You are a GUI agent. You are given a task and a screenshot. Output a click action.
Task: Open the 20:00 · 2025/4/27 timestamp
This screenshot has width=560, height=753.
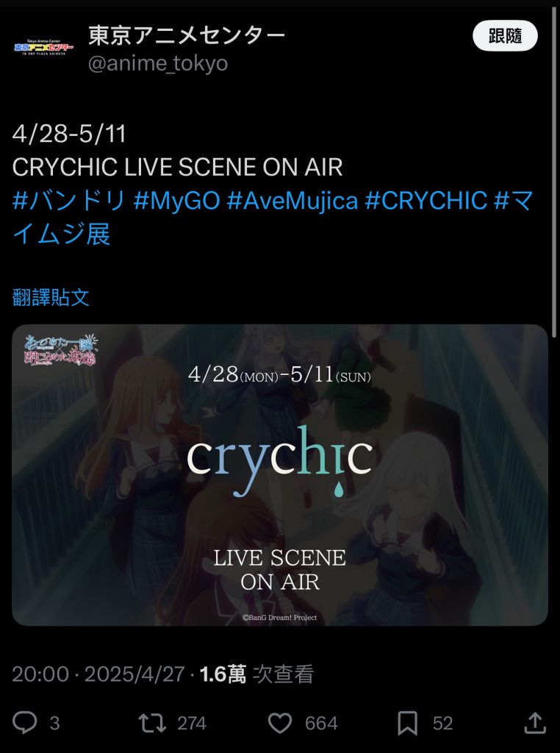pyautogui.click(x=98, y=674)
